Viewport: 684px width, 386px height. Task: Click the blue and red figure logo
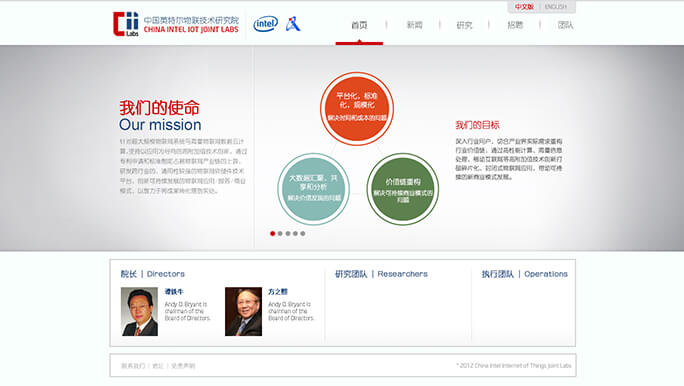tap(293, 24)
